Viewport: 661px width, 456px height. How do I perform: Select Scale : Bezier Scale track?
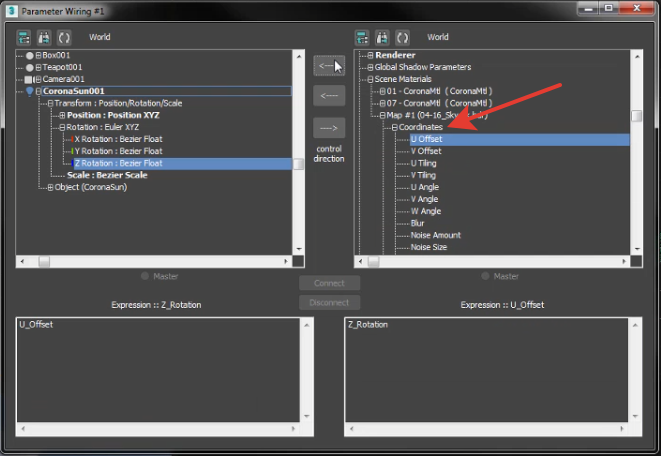(107, 175)
